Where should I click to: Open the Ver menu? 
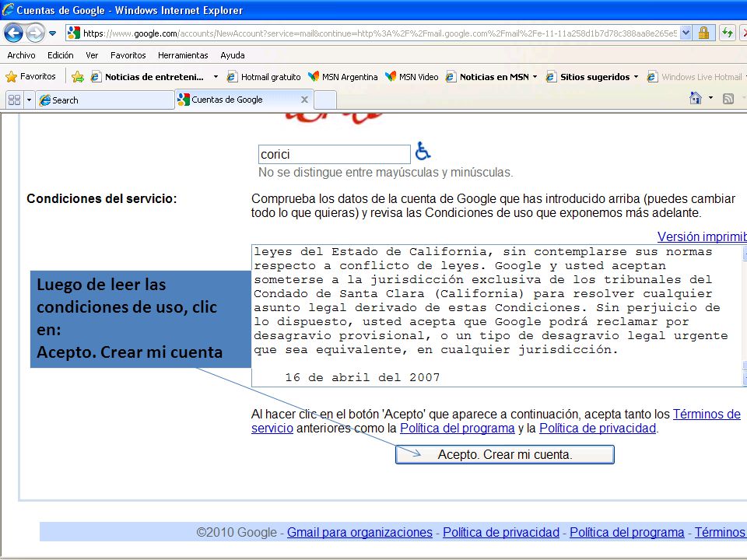pos(92,55)
